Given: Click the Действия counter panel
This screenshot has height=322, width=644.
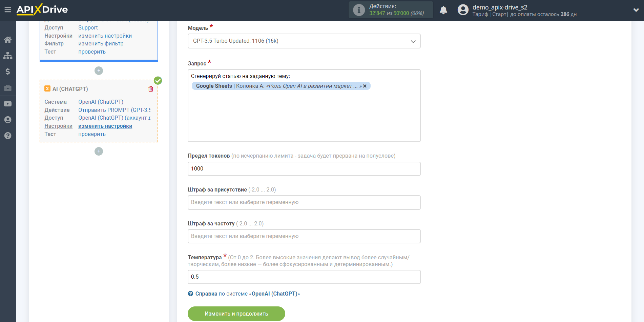Looking at the screenshot, I should pyautogui.click(x=391, y=10).
